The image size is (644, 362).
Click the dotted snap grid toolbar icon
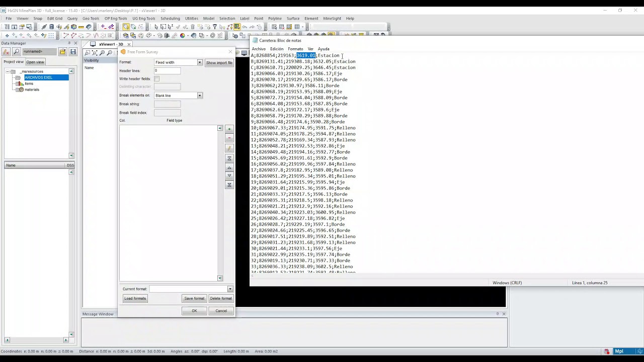point(51,36)
